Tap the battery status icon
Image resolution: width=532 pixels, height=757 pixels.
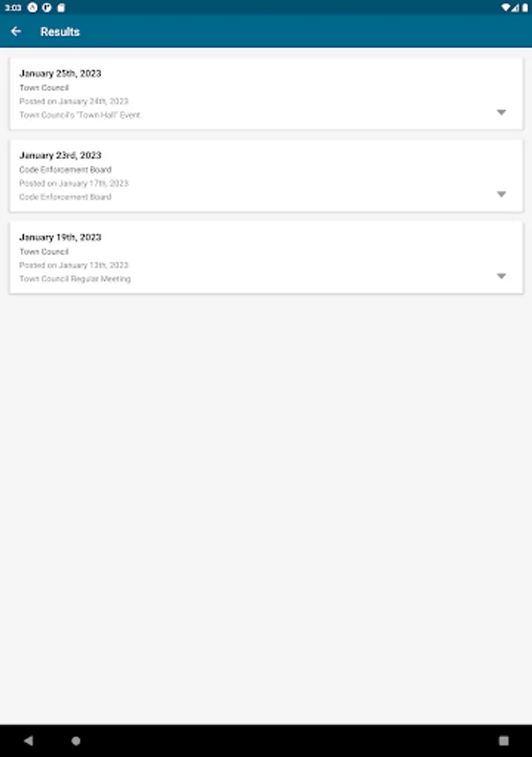point(524,8)
